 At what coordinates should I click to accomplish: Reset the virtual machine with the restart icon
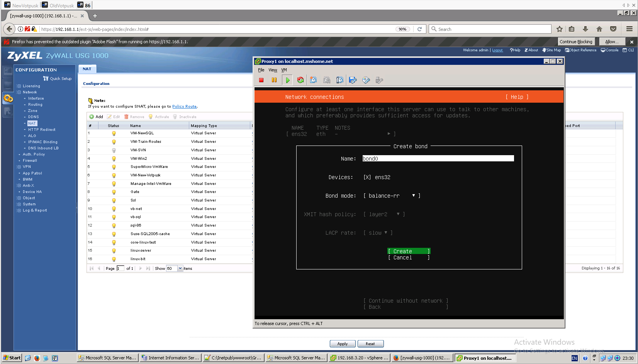[300, 80]
